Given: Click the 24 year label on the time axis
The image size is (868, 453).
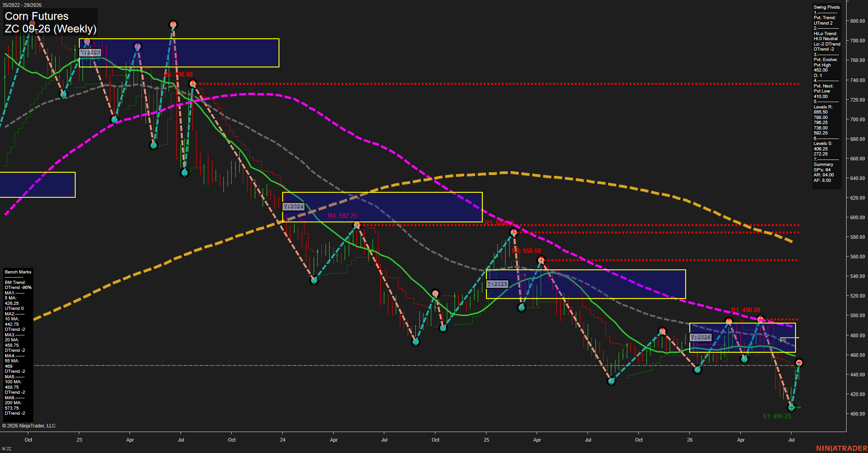Looking at the screenshot, I should point(283,440).
